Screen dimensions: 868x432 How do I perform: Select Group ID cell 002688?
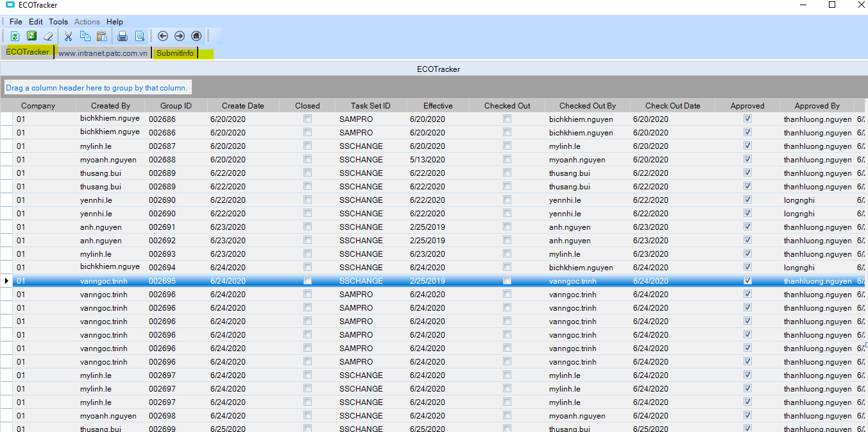coord(176,159)
